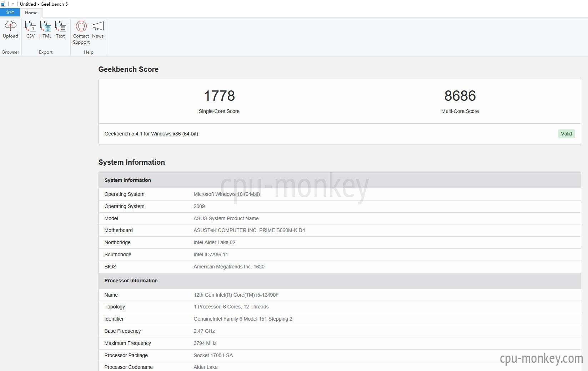
Task: Select PRIME B660M-K D4 motherboard value
Action: (x=249, y=230)
